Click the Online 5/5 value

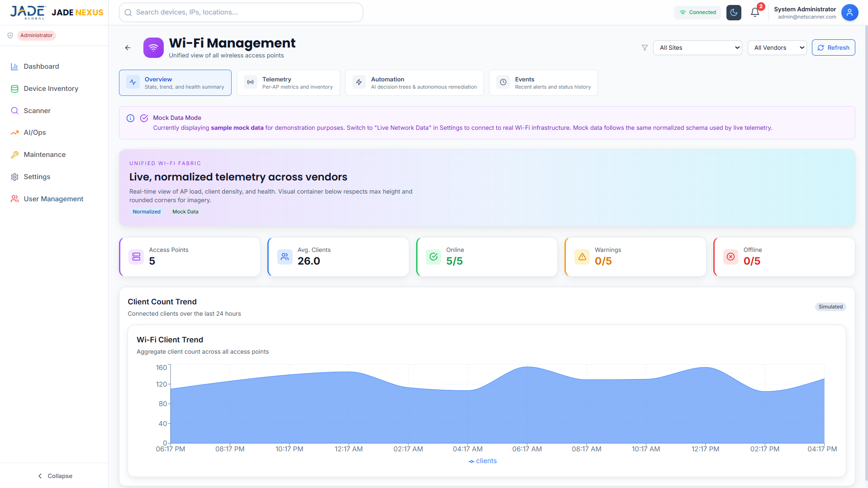coord(454,261)
